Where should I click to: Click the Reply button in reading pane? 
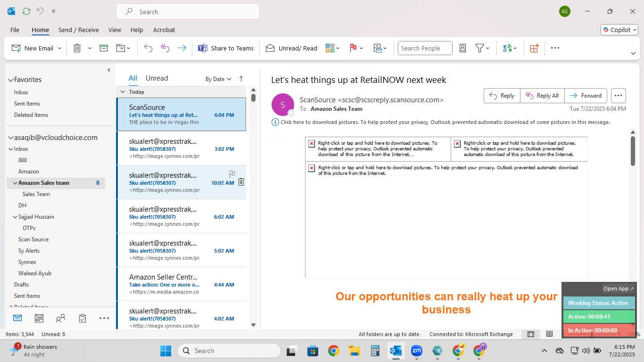point(502,96)
